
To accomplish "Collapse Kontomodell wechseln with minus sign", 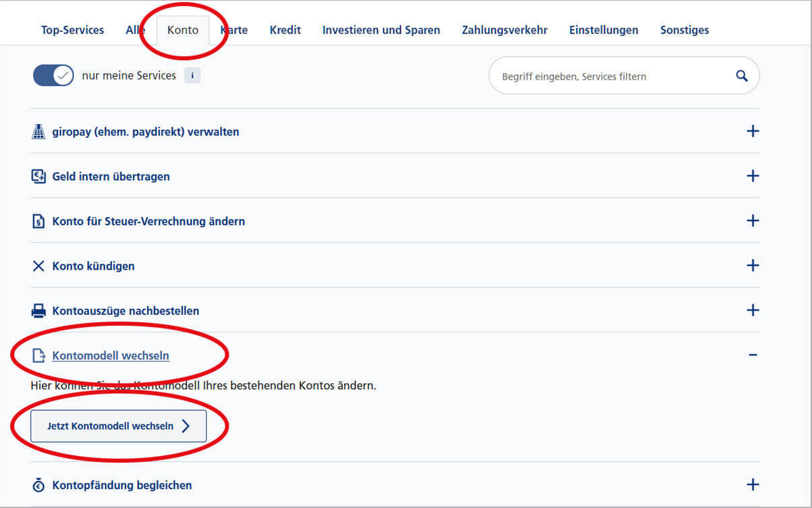I will click(x=753, y=355).
